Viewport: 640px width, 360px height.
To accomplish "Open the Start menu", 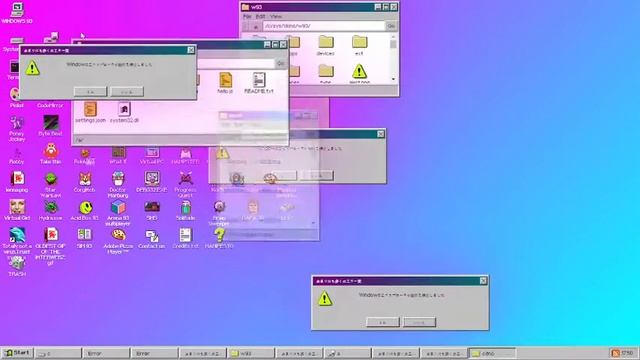I will pyautogui.click(x=17, y=353).
